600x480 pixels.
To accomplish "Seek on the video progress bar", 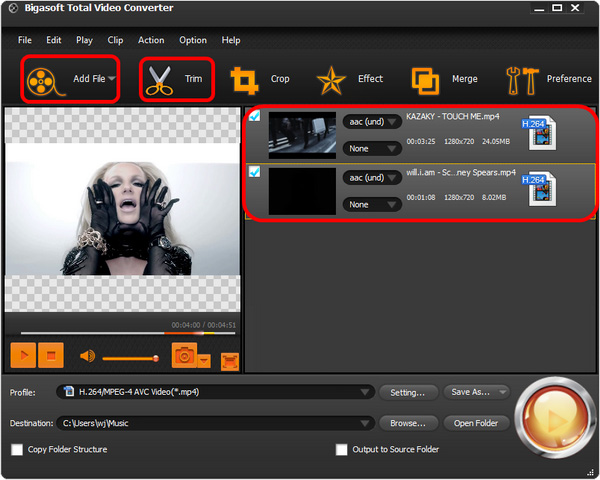I will tap(128, 333).
